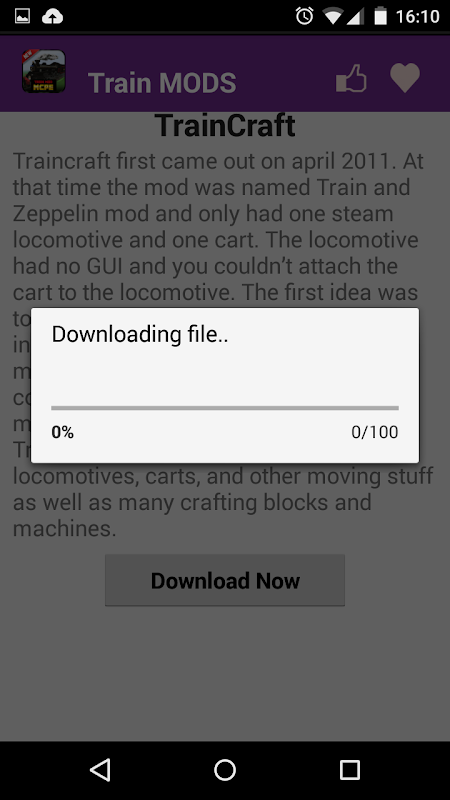Screen dimensions: 450x800
Task: Tap the battery status icon
Action: click(380, 16)
